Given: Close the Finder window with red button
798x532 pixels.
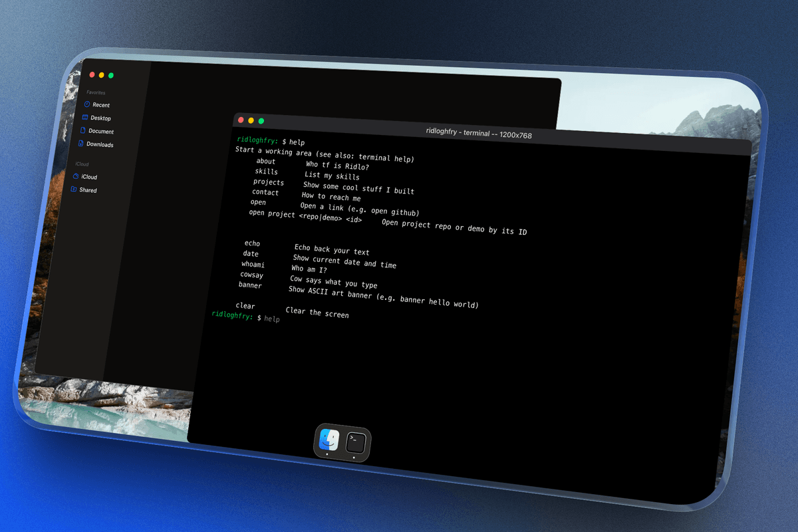Looking at the screenshot, I should [92, 74].
